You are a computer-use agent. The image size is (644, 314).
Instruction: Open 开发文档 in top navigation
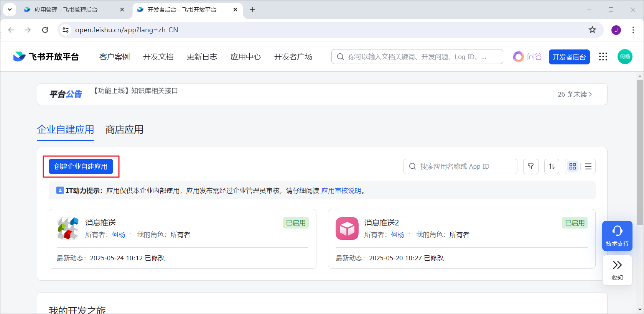point(158,57)
